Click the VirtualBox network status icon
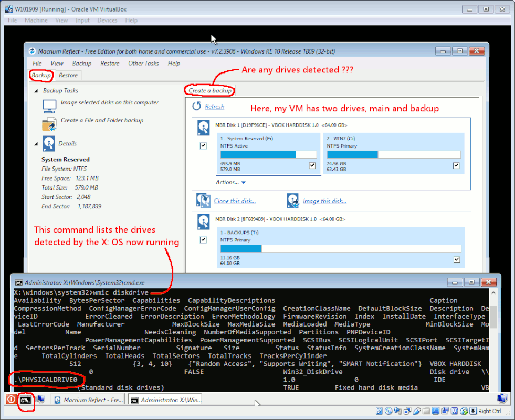Screen dimensions: 515x420 tap(407, 411)
